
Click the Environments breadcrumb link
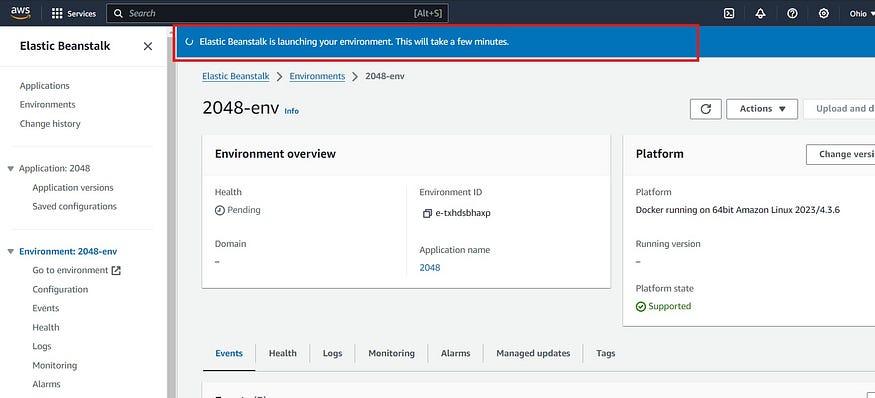coord(317,76)
